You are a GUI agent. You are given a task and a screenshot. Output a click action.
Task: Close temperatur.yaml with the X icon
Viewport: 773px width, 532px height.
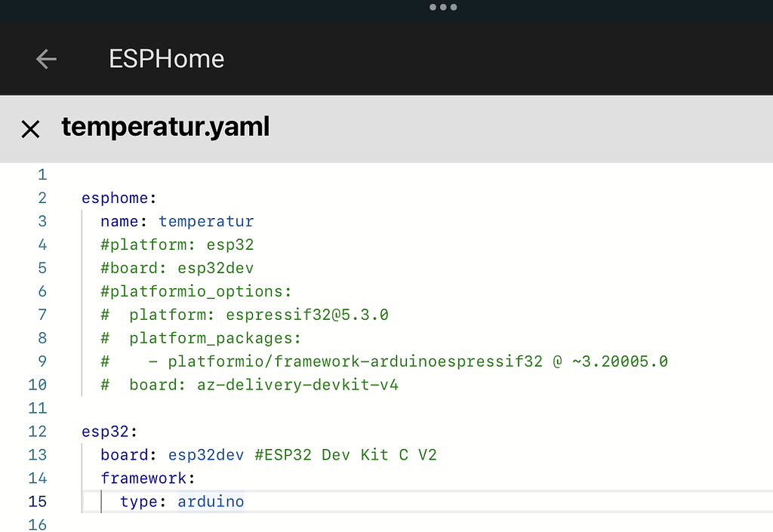pyautogui.click(x=30, y=128)
